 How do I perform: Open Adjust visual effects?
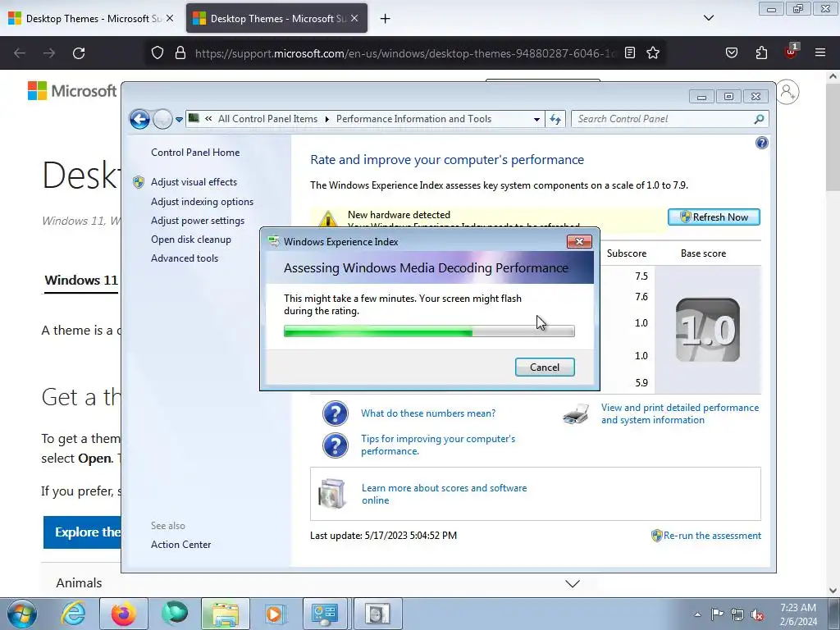click(194, 181)
